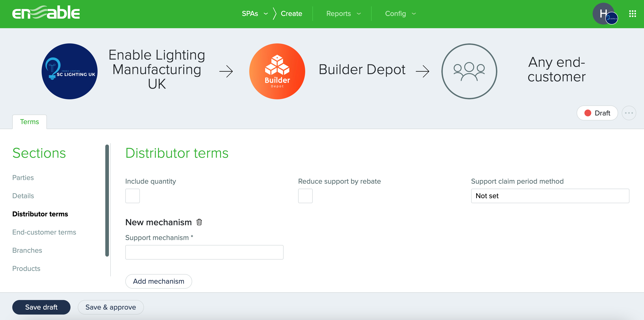644x320 pixels.
Task: Click the Enable logo in header
Action: pyautogui.click(x=46, y=13)
